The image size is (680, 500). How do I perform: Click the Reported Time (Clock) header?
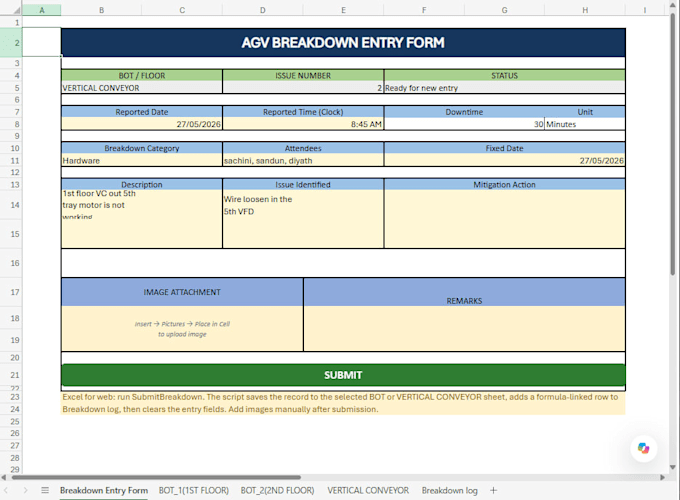point(303,112)
